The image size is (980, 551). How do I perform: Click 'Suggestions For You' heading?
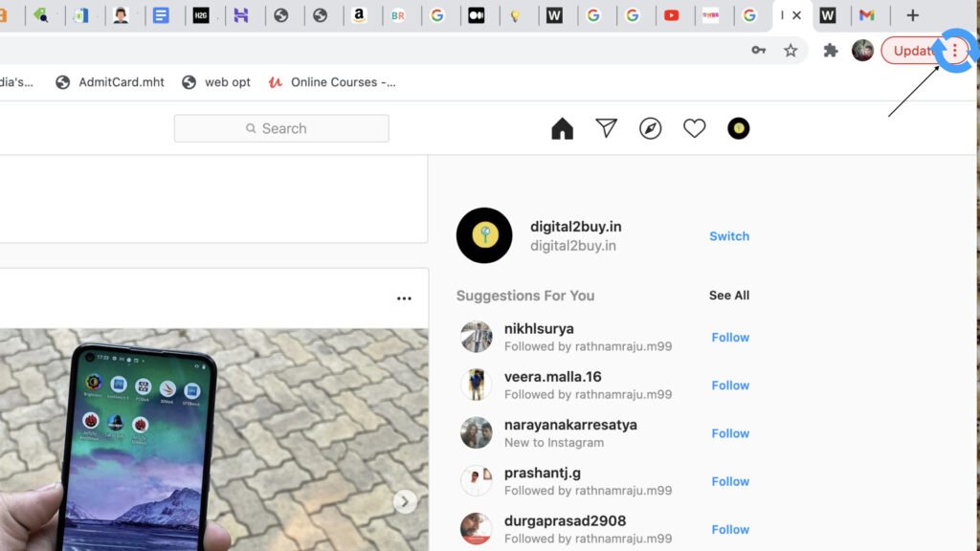(x=525, y=296)
